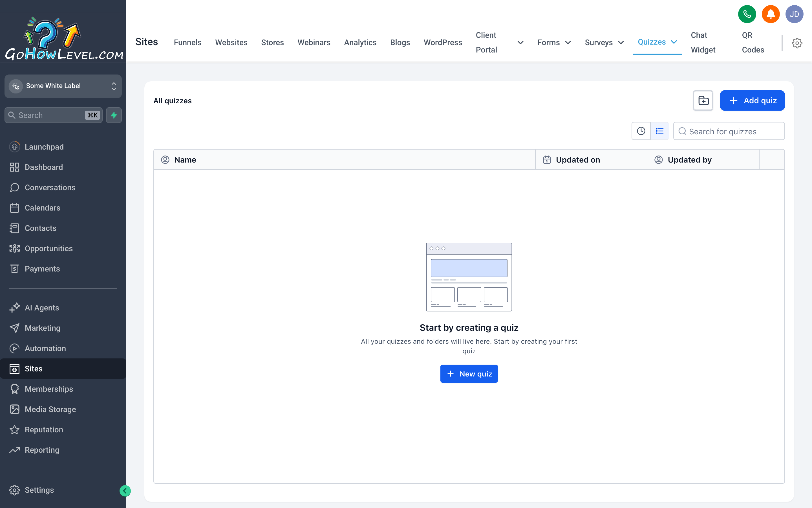812x508 pixels.
Task: Open AI Agents in the sidebar
Action: tap(63, 308)
